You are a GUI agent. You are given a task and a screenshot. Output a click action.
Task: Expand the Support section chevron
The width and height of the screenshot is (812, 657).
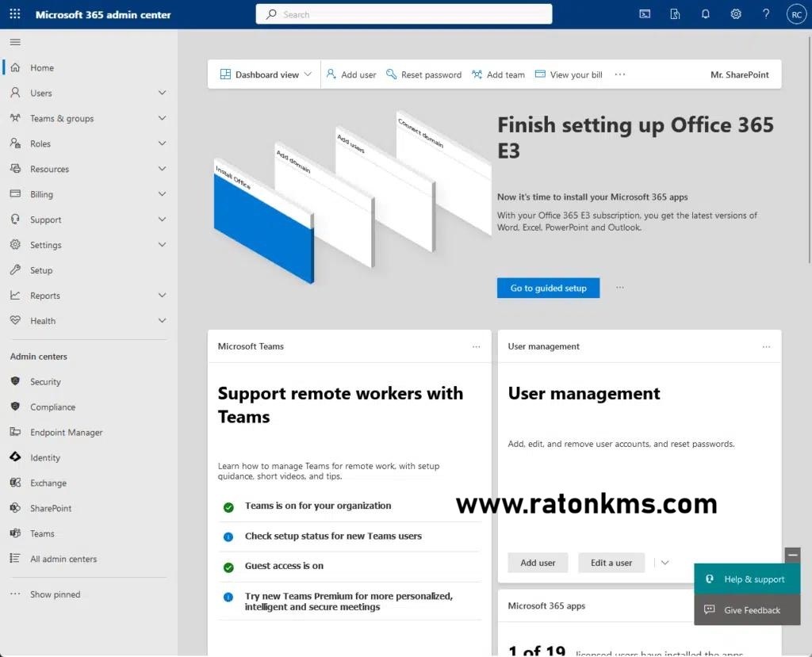(x=162, y=219)
